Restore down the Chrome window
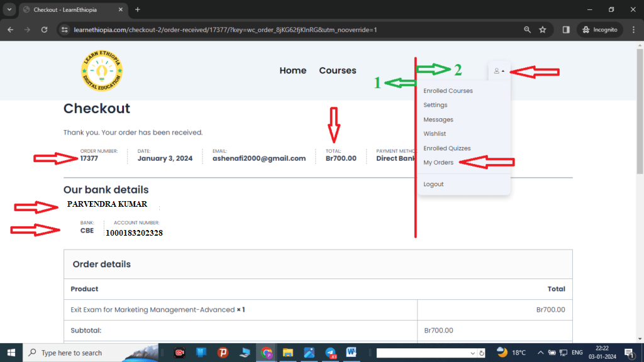The width and height of the screenshot is (644, 362). (x=611, y=9)
